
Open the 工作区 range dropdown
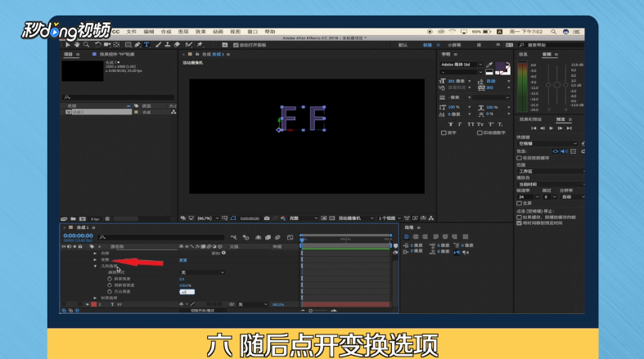pyautogui.click(x=551, y=171)
